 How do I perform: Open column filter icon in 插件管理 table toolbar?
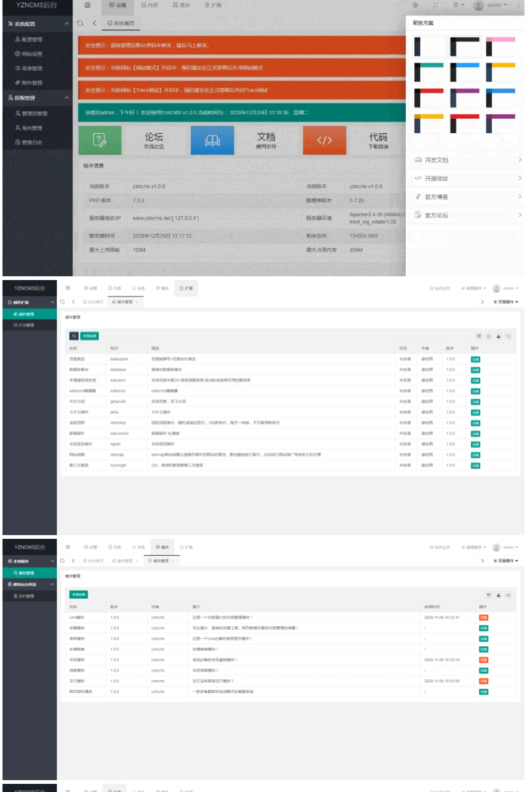[479, 336]
